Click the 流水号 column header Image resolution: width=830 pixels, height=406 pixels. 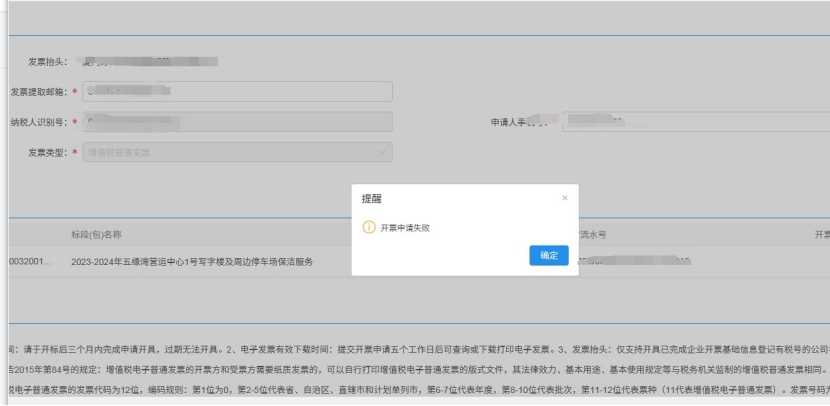point(593,234)
